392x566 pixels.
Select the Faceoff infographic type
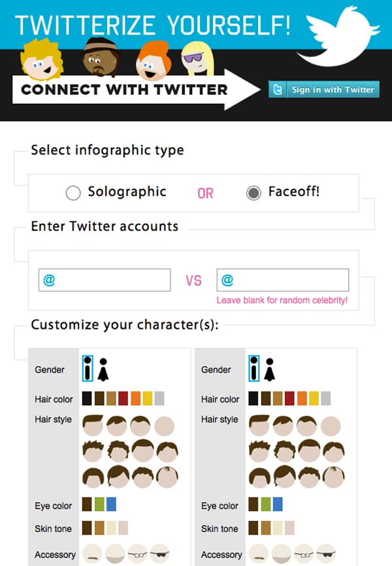253,193
